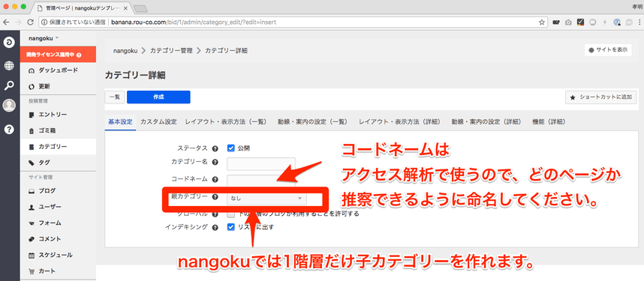
Task: Open the 親カテゴリー dropdown
Action: coord(266,199)
